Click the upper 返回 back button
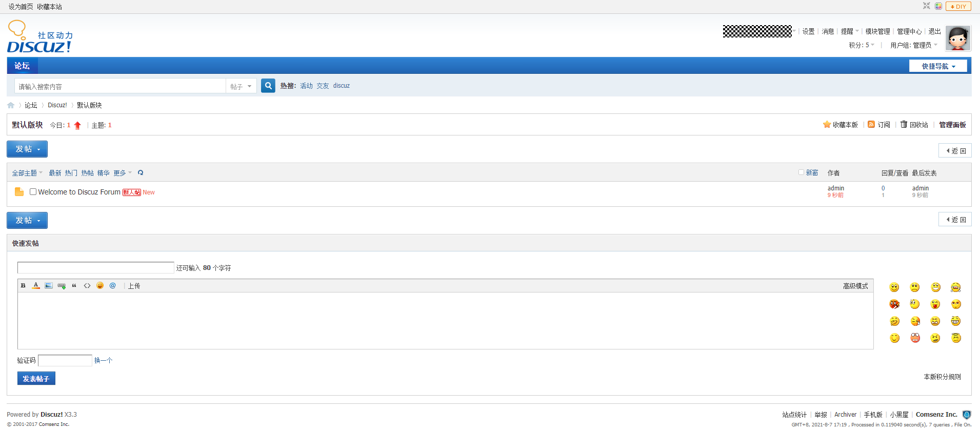 click(x=955, y=151)
